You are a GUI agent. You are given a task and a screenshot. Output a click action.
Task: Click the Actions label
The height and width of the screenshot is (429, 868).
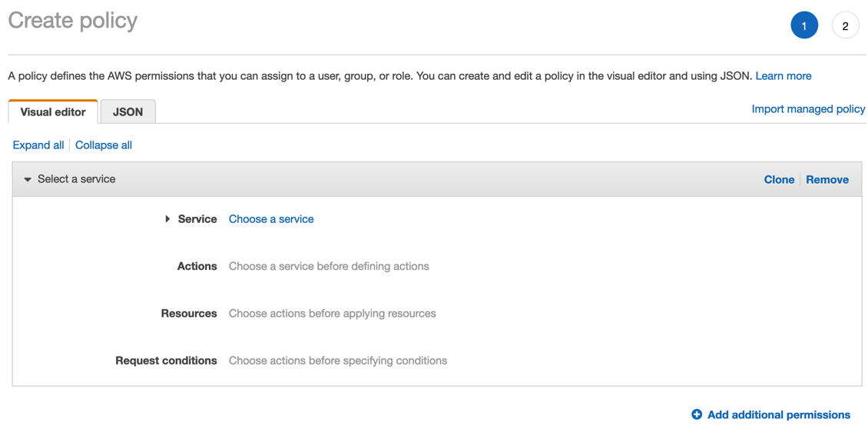click(197, 266)
